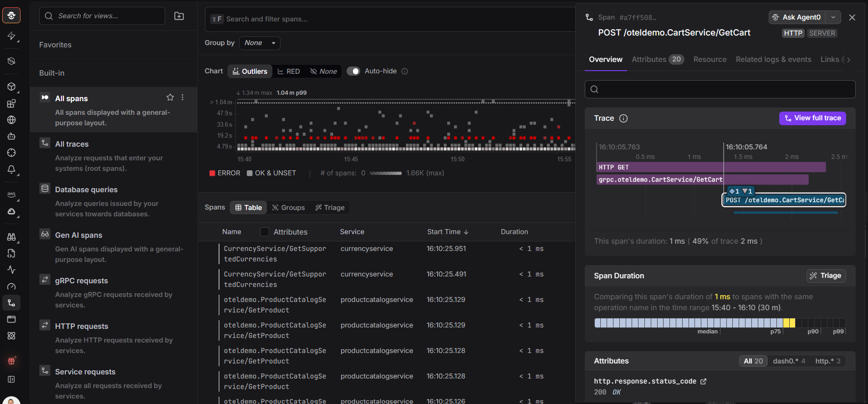This screenshot has height=404, width=868.
Task: Open the globe icon in left sidebar
Action: [11, 120]
